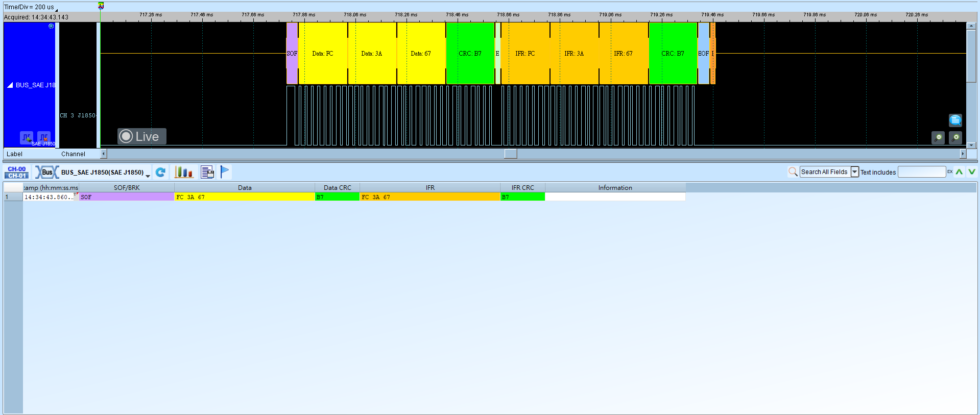
Task: Click the Bus decode icon
Action: 47,172
